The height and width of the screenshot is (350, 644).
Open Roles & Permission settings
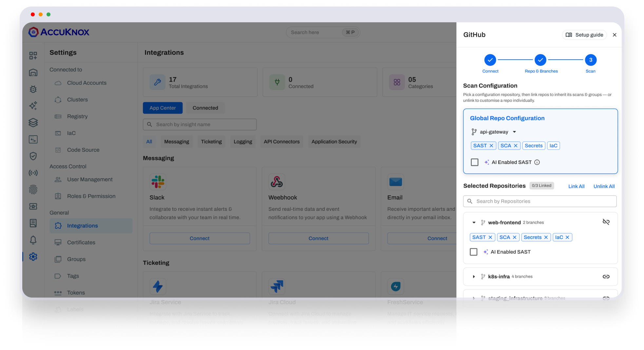tap(91, 196)
